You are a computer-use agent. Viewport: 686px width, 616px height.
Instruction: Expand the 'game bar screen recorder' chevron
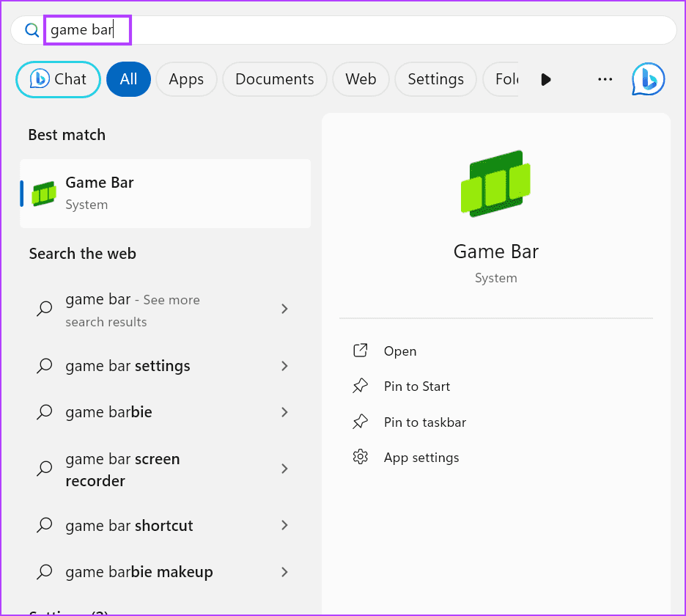(285, 469)
